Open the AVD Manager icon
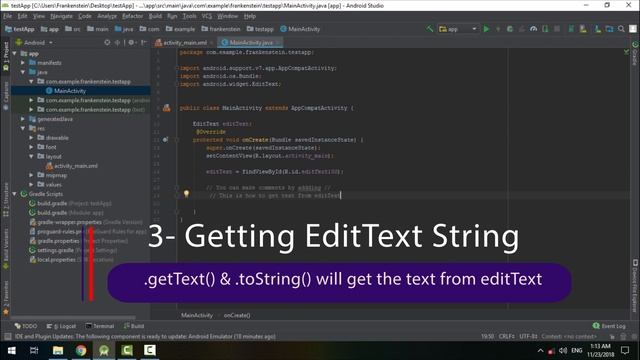Viewport: 640px width, 360px height. coord(583,29)
